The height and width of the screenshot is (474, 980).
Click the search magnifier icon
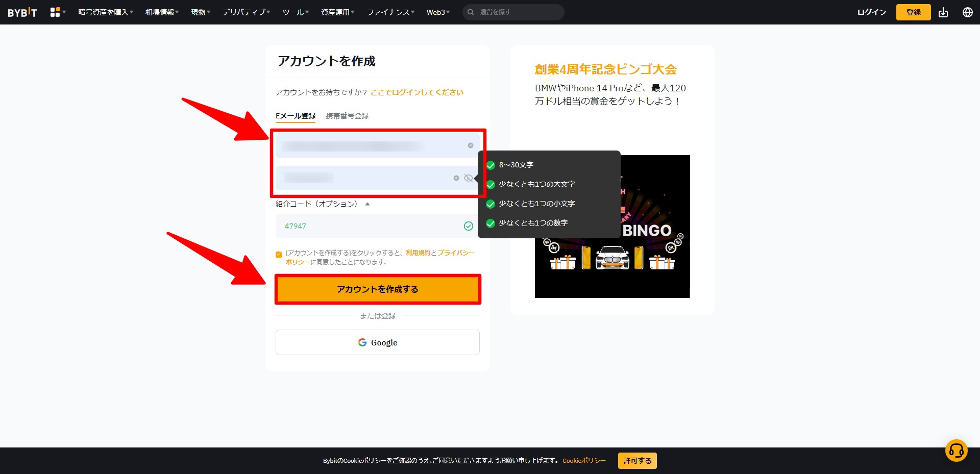tap(471, 12)
